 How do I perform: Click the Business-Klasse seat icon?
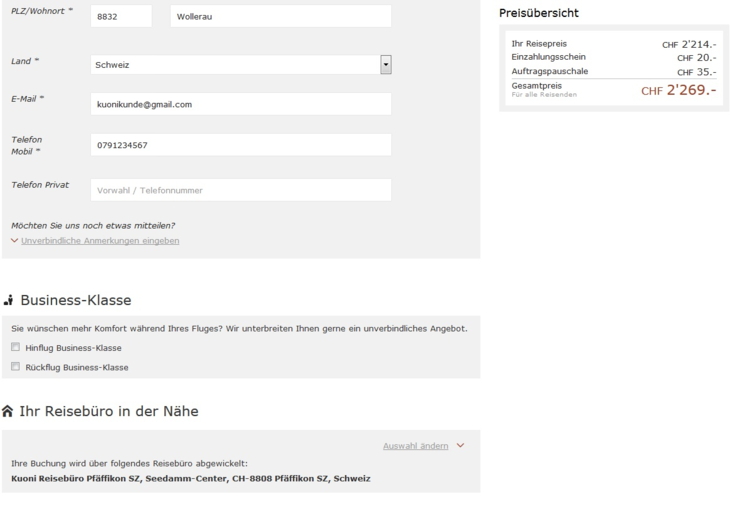pos(10,300)
